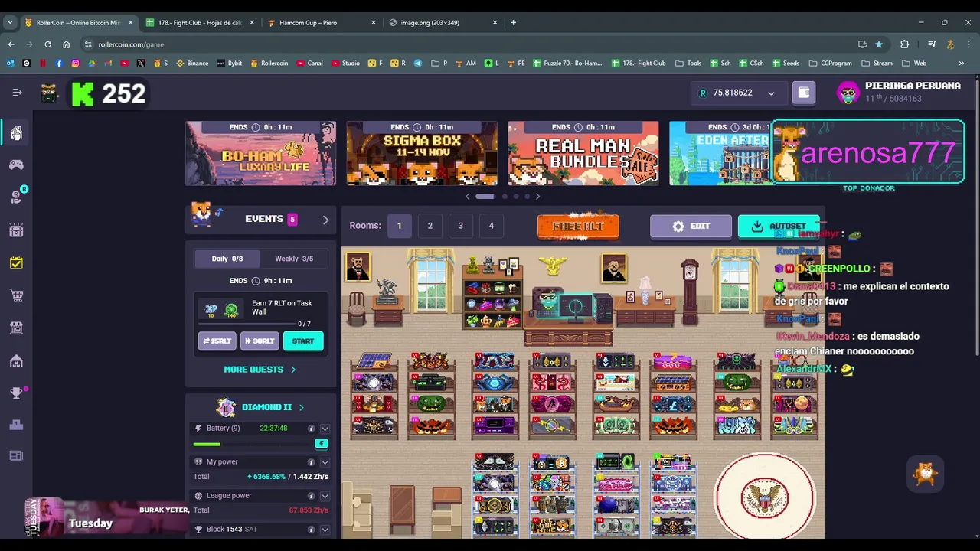
Task: Open the Real Man Bundles sale banner
Action: [x=583, y=153]
